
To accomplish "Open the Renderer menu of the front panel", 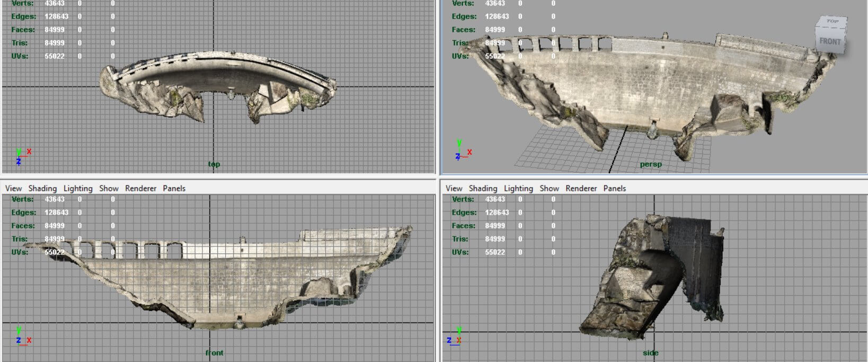I will coord(140,188).
